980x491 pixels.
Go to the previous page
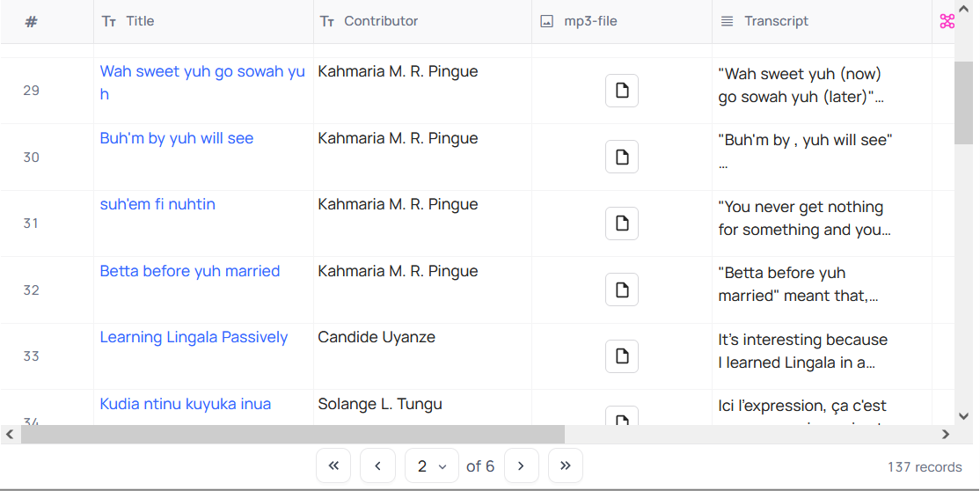coord(377,465)
